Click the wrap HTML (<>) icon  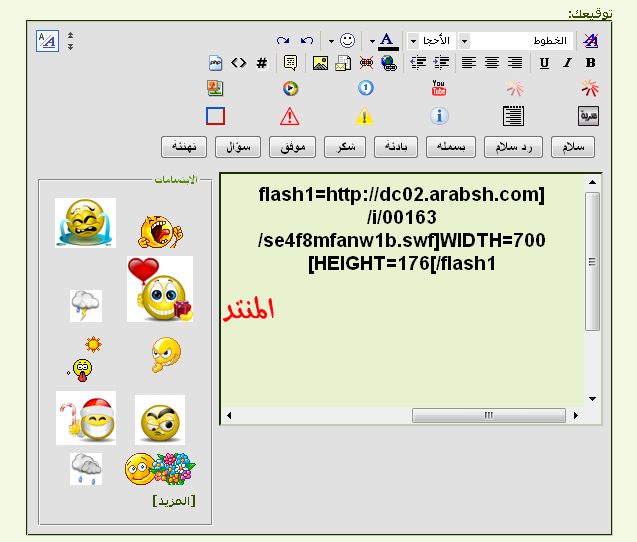(x=238, y=63)
